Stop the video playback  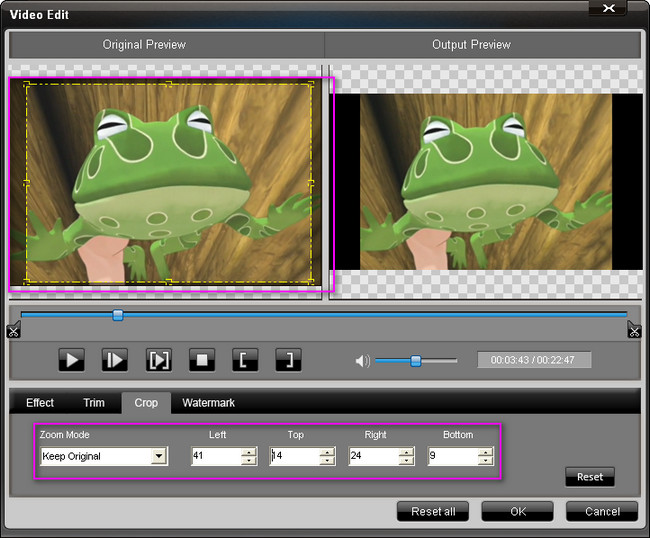[202, 360]
